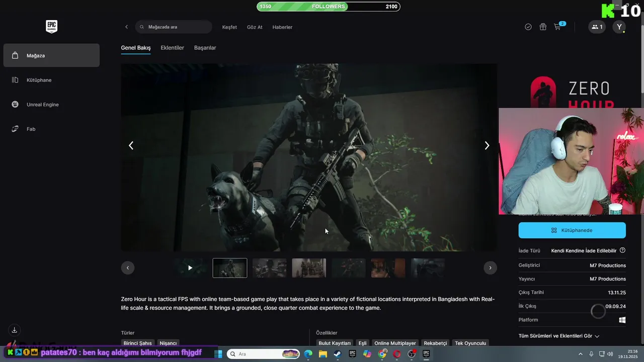Screen dimensions: 644x362
Task: Open Mağaza in the sidebar
Action: pos(51,55)
